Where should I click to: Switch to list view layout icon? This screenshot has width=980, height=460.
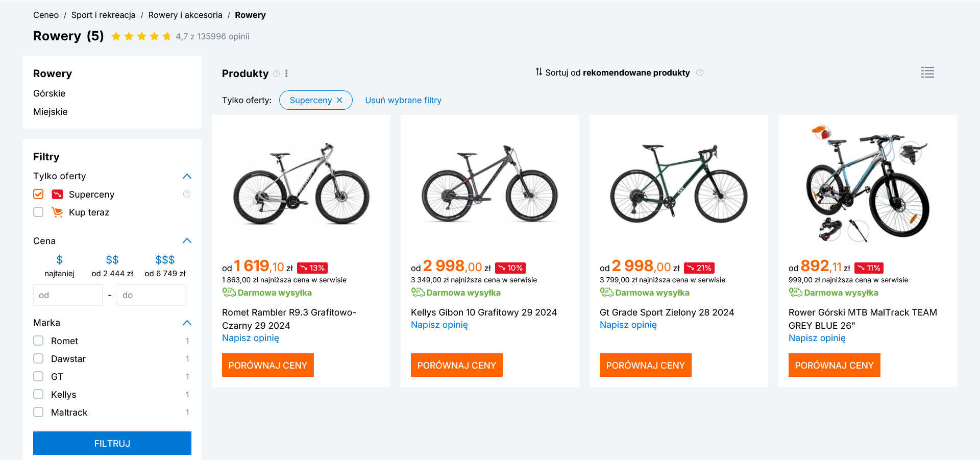(927, 72)
